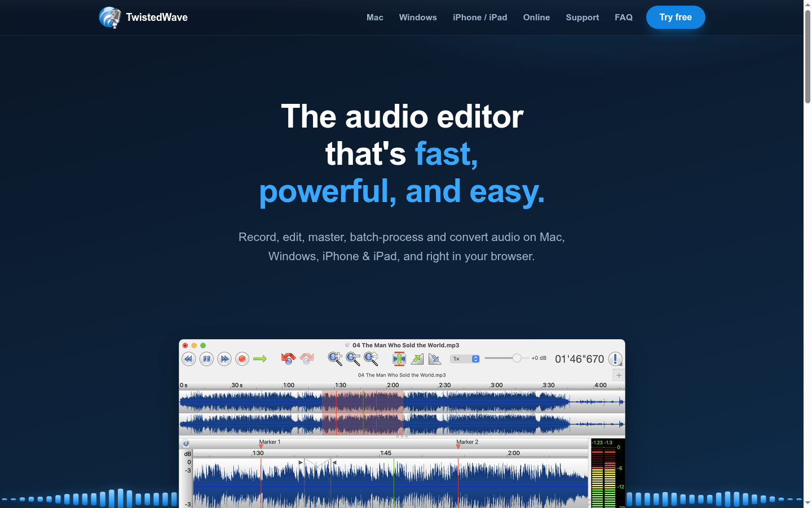Click the Try free button
The width and height of the screenshot is (812, 508).
tap(676, 17)
